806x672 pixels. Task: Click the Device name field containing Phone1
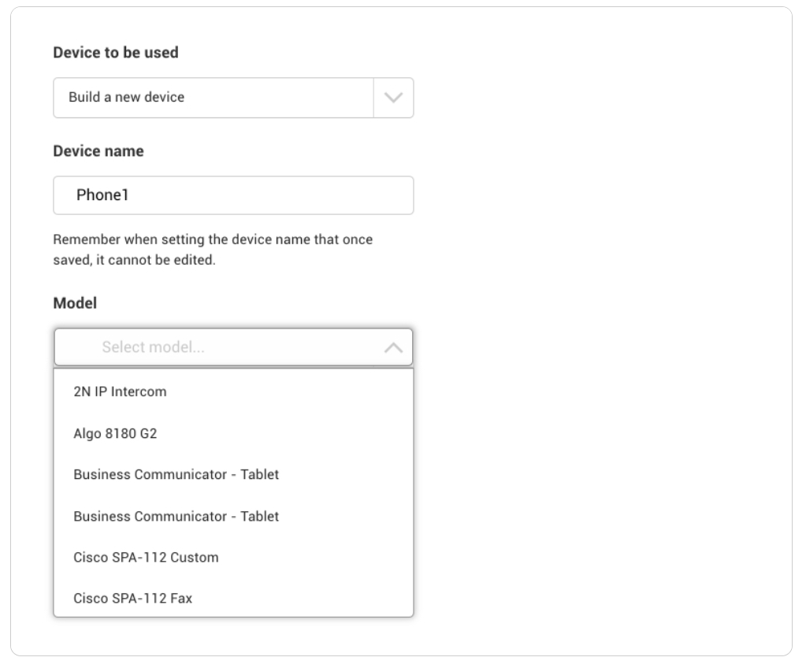pyautogui.click(x=233, y=195)
